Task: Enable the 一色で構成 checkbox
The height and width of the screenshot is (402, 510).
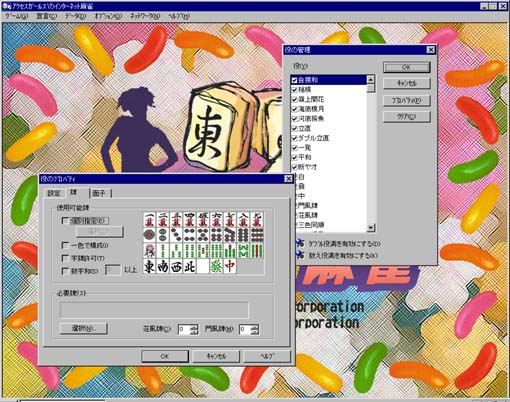Action: [x=66, y=246]
